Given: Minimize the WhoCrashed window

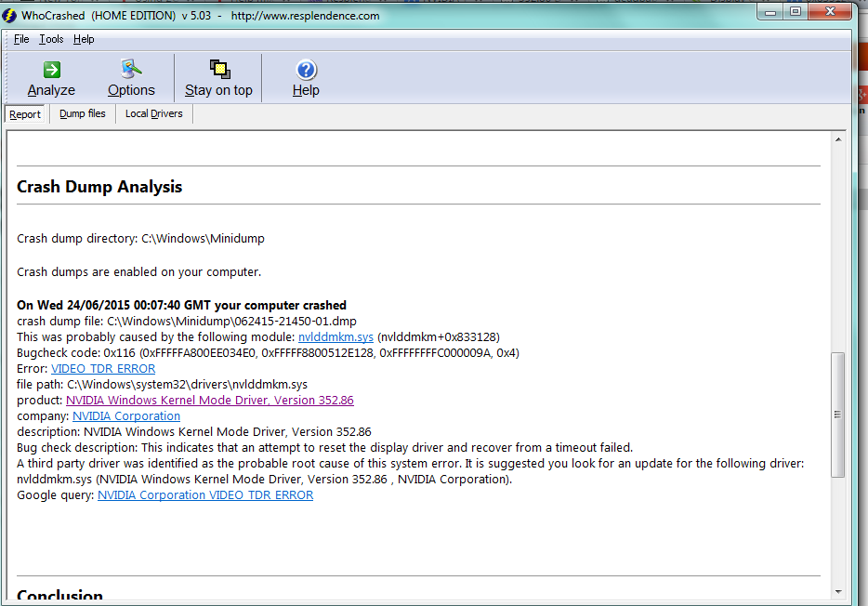Looking at the screenshot, I should click(770, 12).
